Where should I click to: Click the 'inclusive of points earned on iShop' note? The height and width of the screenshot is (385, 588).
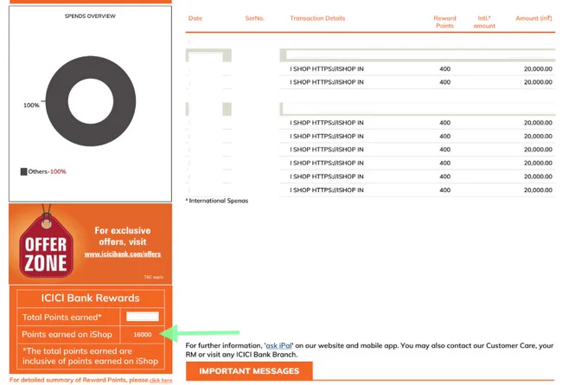click(90, 356)
